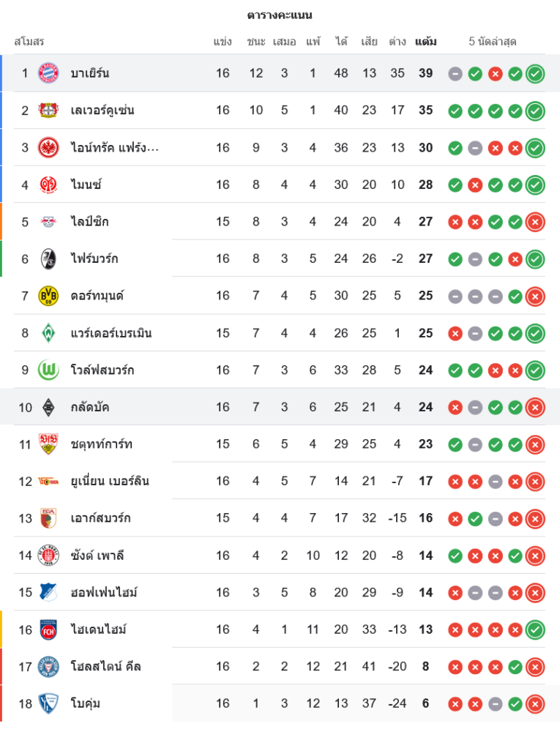Click the RB Leipzig logo
Screen dimensions: 560x732
(x=48, y=222)
